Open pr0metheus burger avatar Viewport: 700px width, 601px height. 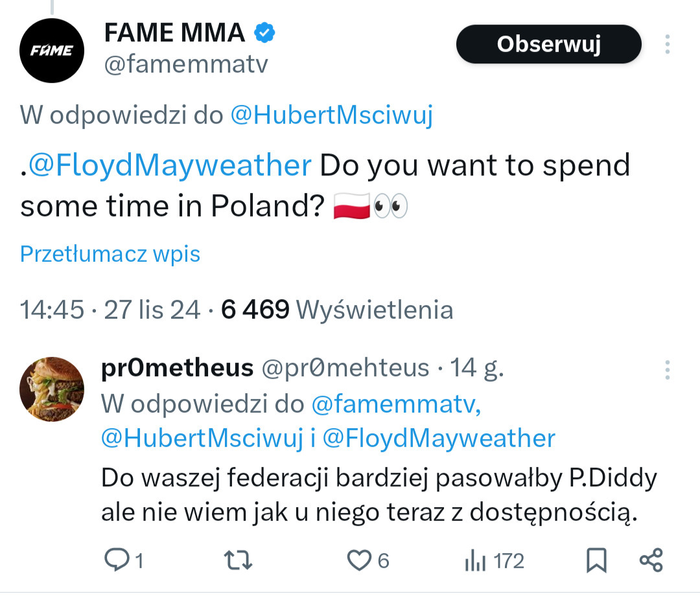(x=52, y=389)
